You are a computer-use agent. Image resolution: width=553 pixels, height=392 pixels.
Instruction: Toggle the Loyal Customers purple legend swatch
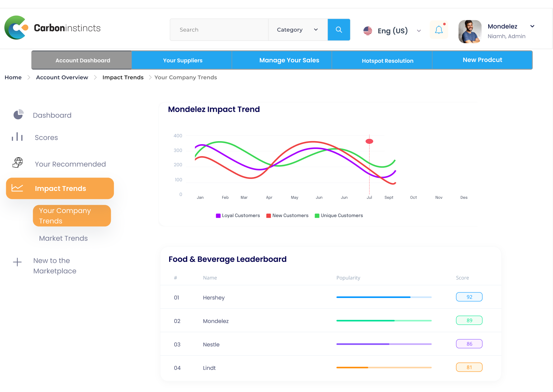coord(218,215)
